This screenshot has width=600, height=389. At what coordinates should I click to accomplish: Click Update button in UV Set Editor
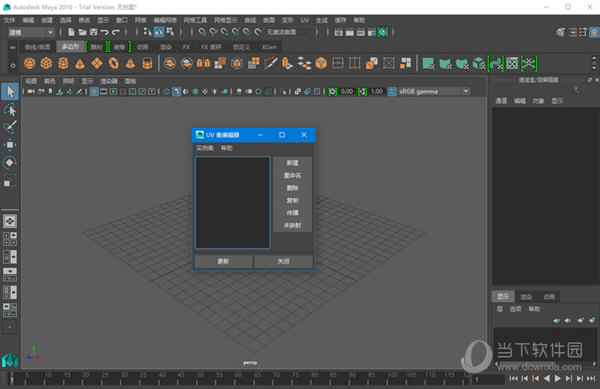tap(223, 261)
